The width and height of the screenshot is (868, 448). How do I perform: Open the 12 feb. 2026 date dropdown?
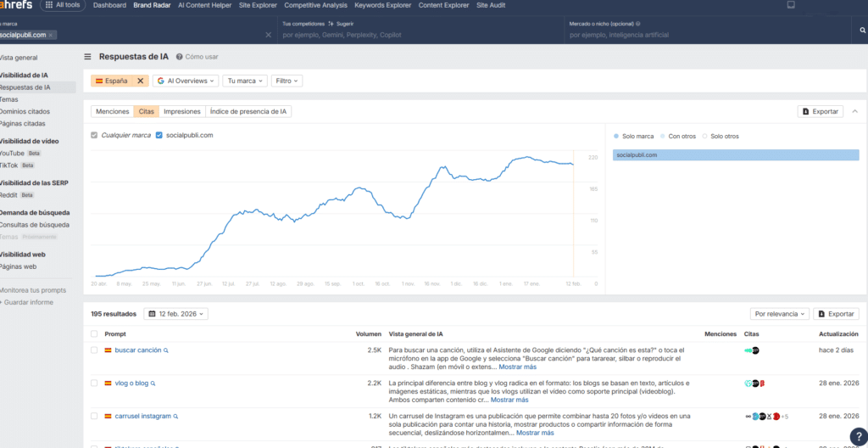pyautogui.click(x=176, y=314)
